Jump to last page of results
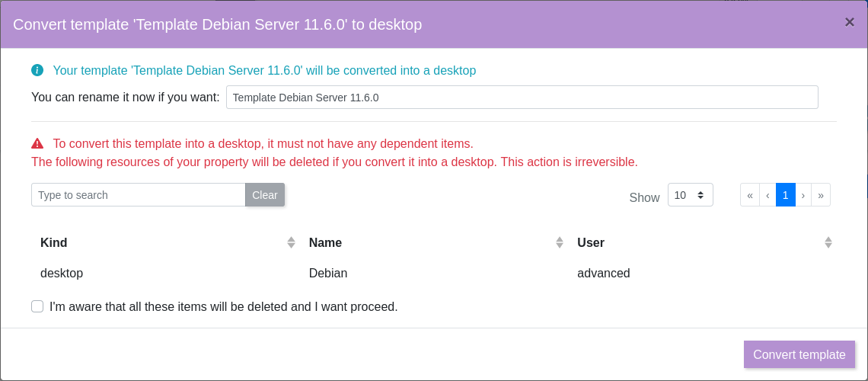This screenshot has width=868, height=381. (821, 195)
